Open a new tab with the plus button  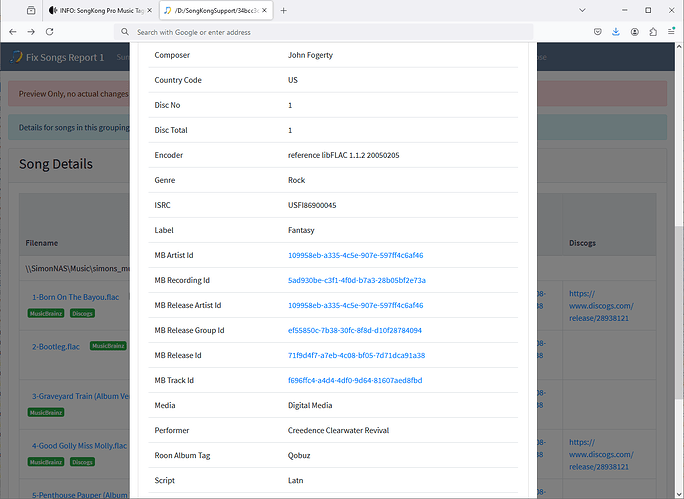point(284,10)
